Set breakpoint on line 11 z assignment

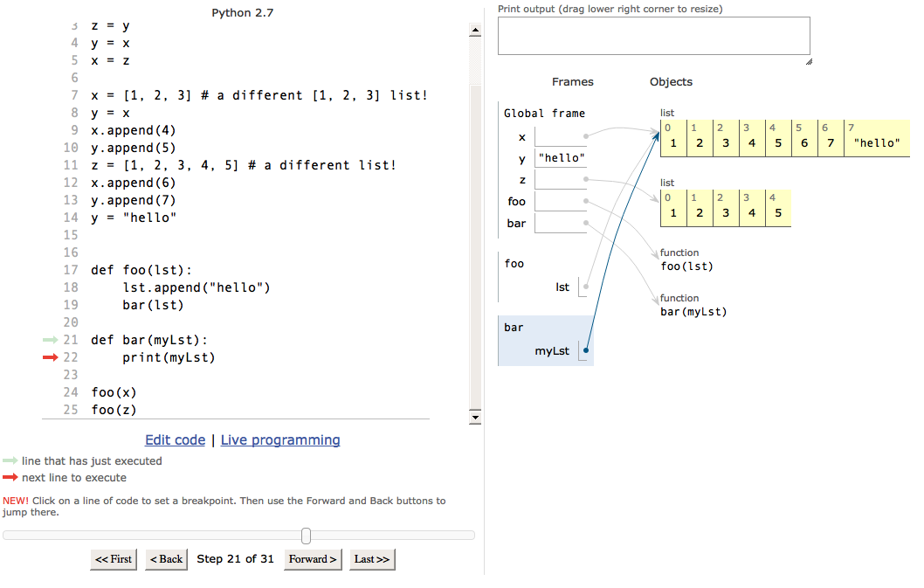pyautogui.click(x=243, y=165)
